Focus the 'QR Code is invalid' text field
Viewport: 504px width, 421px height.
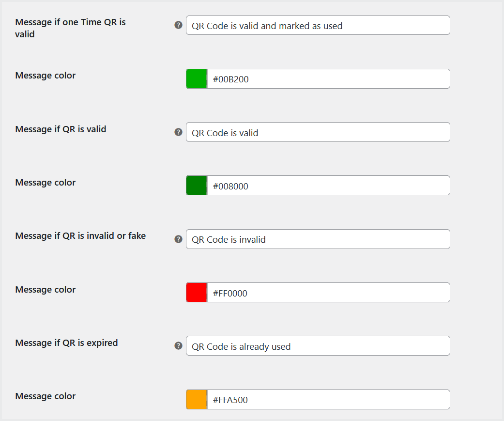[318, 239]
